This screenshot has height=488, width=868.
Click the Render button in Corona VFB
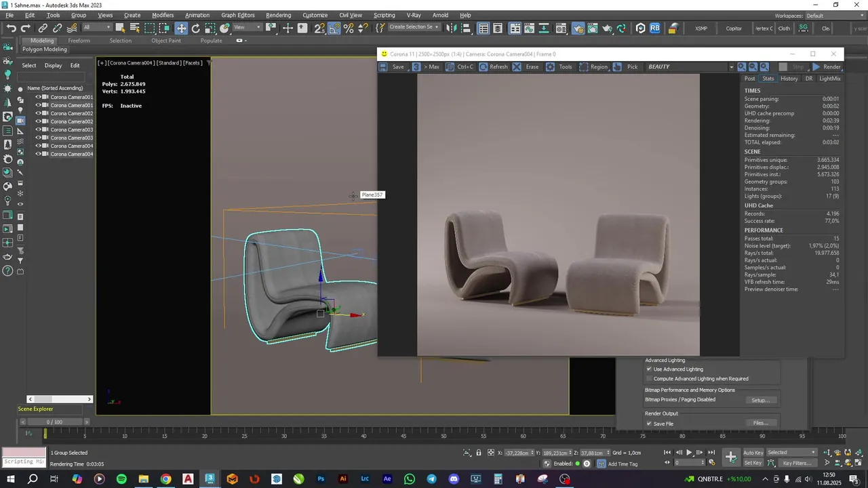[827, 66]
